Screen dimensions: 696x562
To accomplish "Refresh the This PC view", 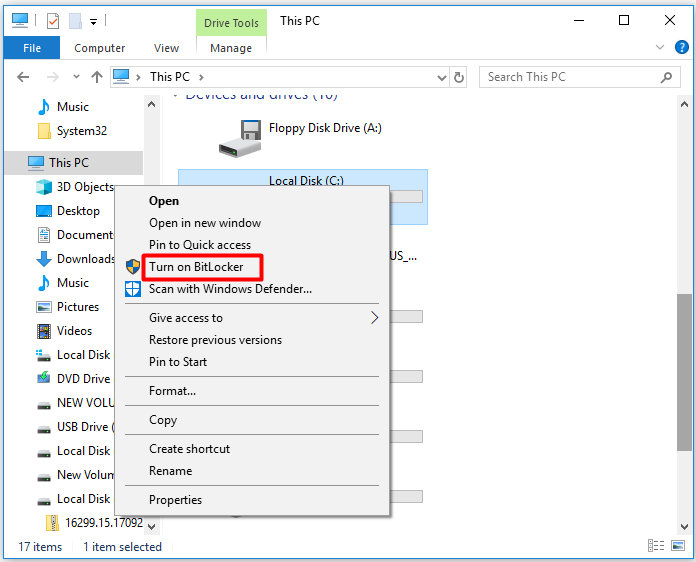I will point(459,78).
